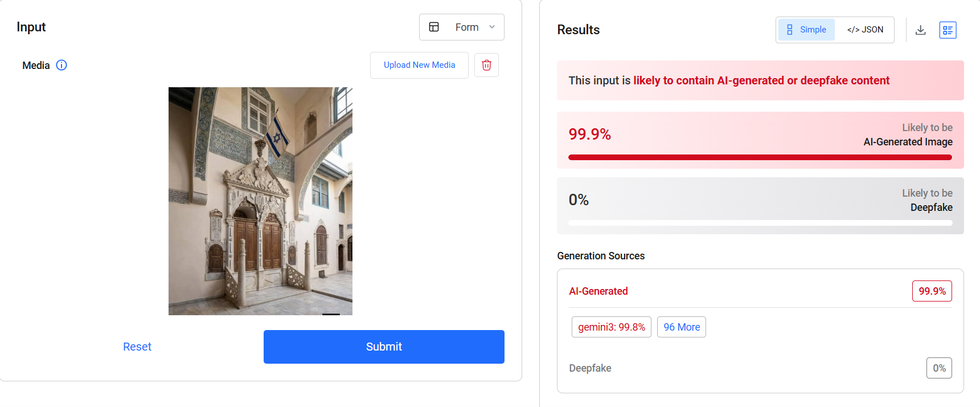The width and height of the screenshot is (980, 407).
Task: Click the Form layout icon
Action: pos(434,27)
